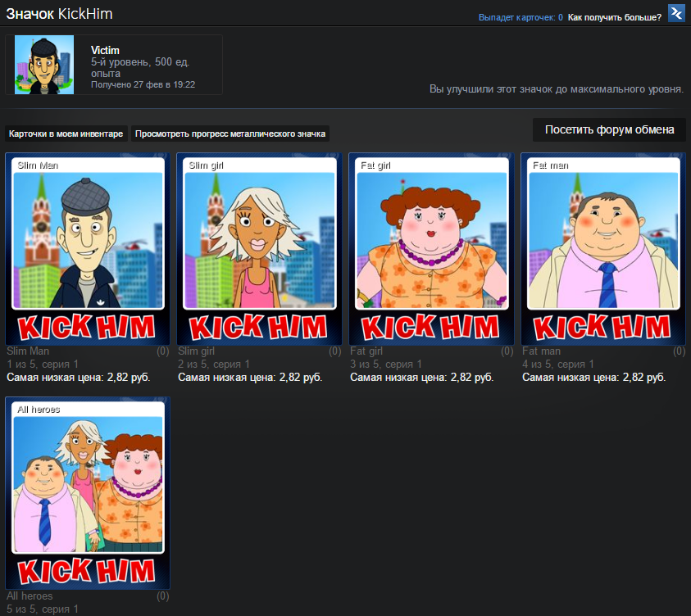691x616 pixels.
Task: Open the Victim badge icon image
Action: pos(44,65)
